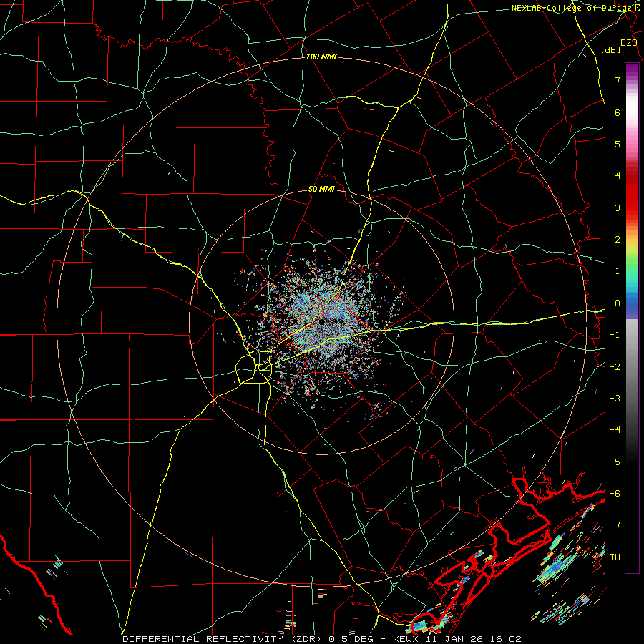644x644 pixels.
Task: Click the "2" value on the color scale
Action: [618, 240]
